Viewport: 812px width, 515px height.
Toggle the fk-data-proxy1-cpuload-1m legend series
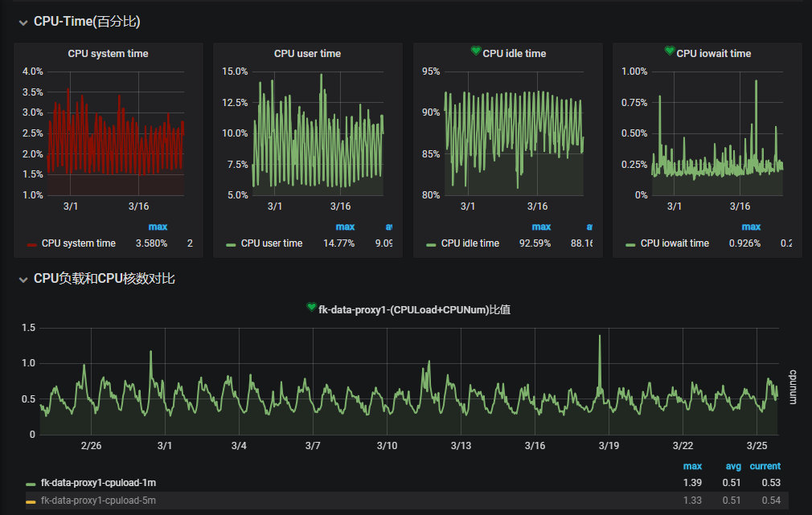click(98, 483)
